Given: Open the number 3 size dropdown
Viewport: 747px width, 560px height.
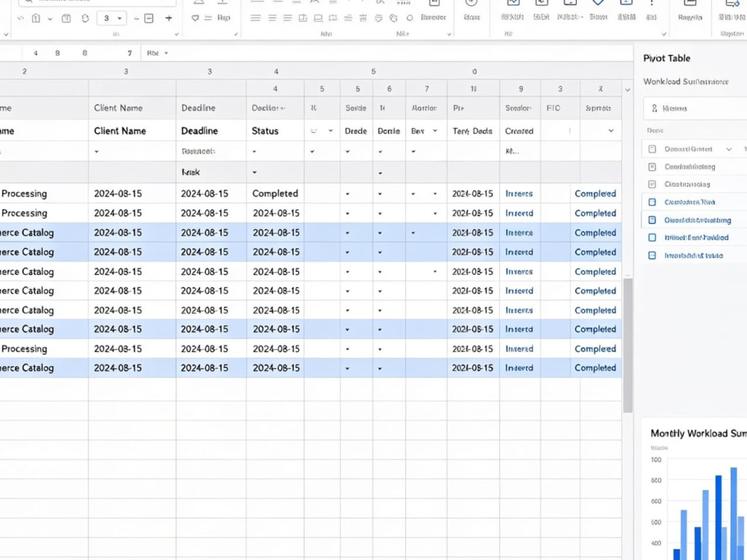Looking at the screenshot, I should tap(111, 18).
